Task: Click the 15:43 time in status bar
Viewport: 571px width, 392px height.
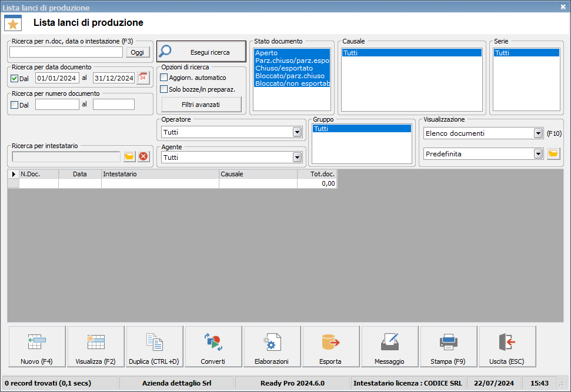Action: tap(539, 383)
